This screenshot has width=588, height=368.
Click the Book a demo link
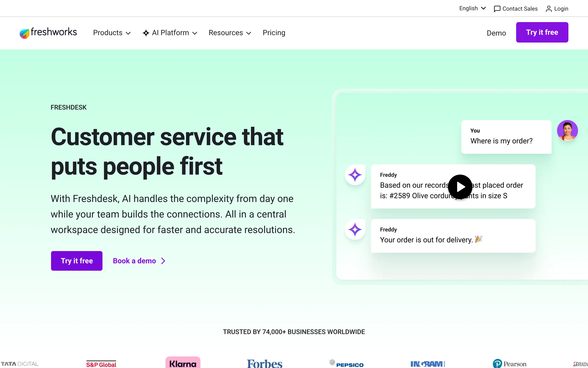click(x=139, y=261)
